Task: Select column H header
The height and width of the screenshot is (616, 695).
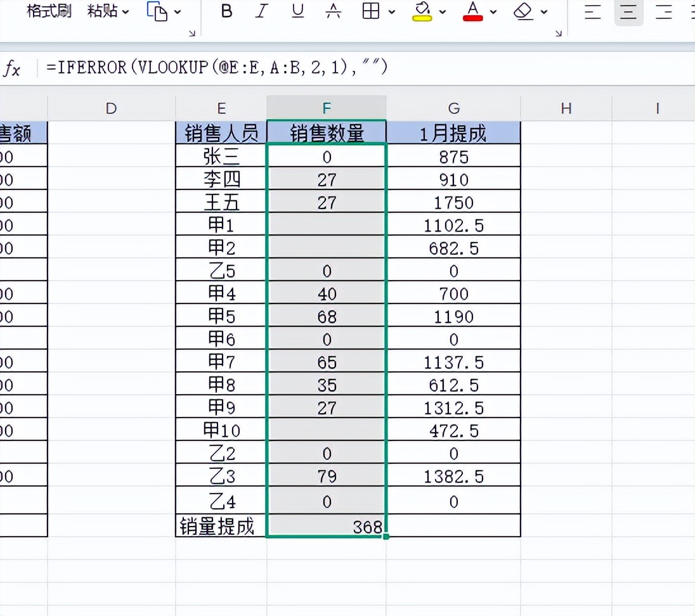Action: pos(566,108)
